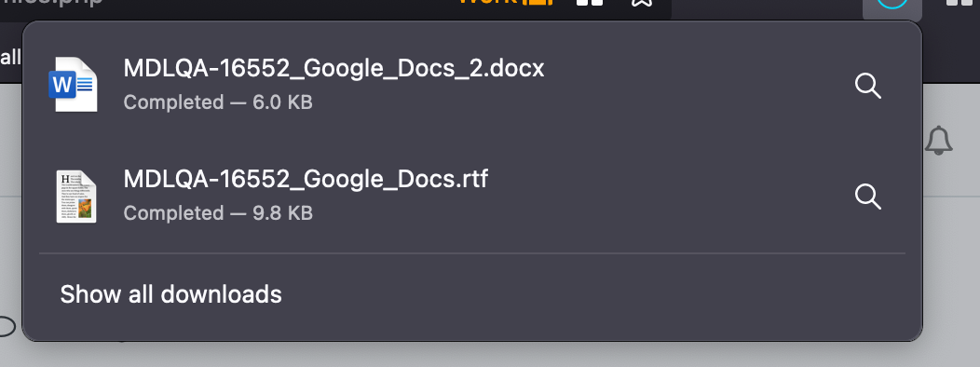
Task: Click the Word document file icon
Action: coord(73,85)
